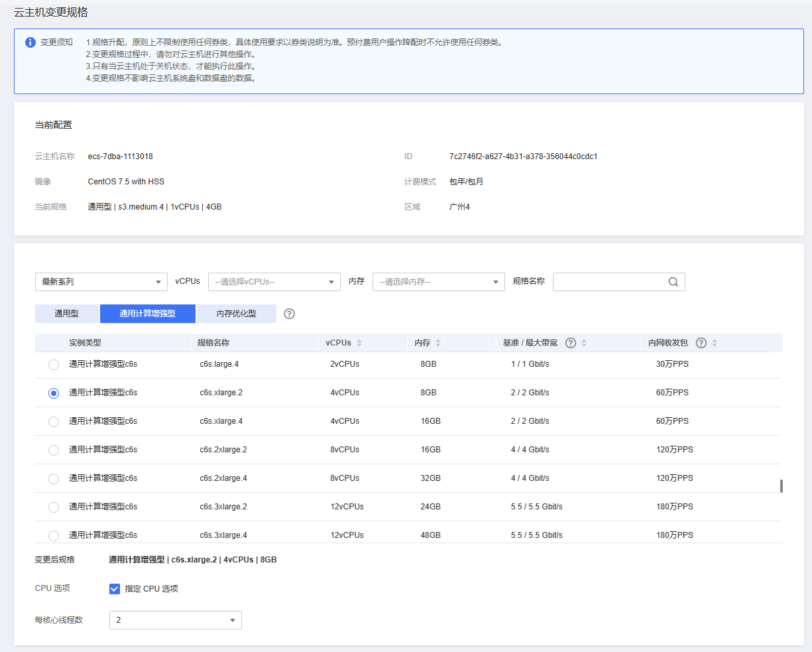The width and height of the screenshot is (812, 652).
Task: Sort table by 内存 column arrows
Action: [x=438, y=343]
